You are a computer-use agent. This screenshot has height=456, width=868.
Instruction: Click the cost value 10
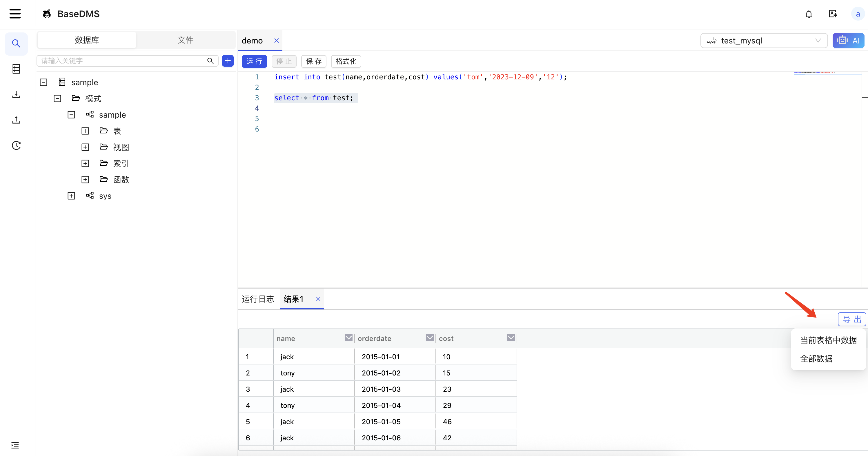[x=476, y=356]
